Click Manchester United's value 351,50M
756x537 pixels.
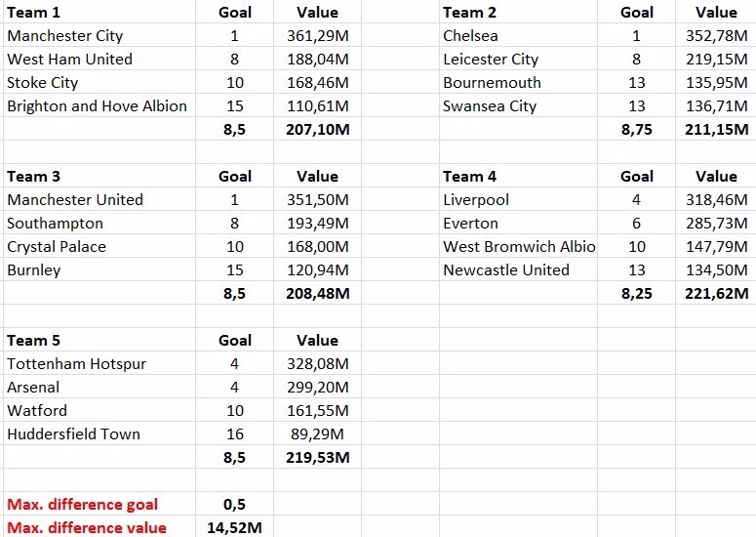click(x=317, y=199)
